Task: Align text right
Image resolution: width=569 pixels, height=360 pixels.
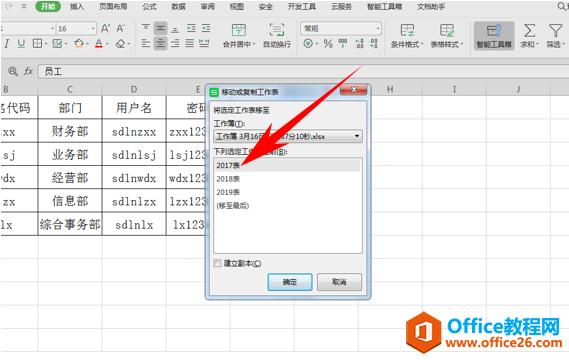Action: pos(175,44)
